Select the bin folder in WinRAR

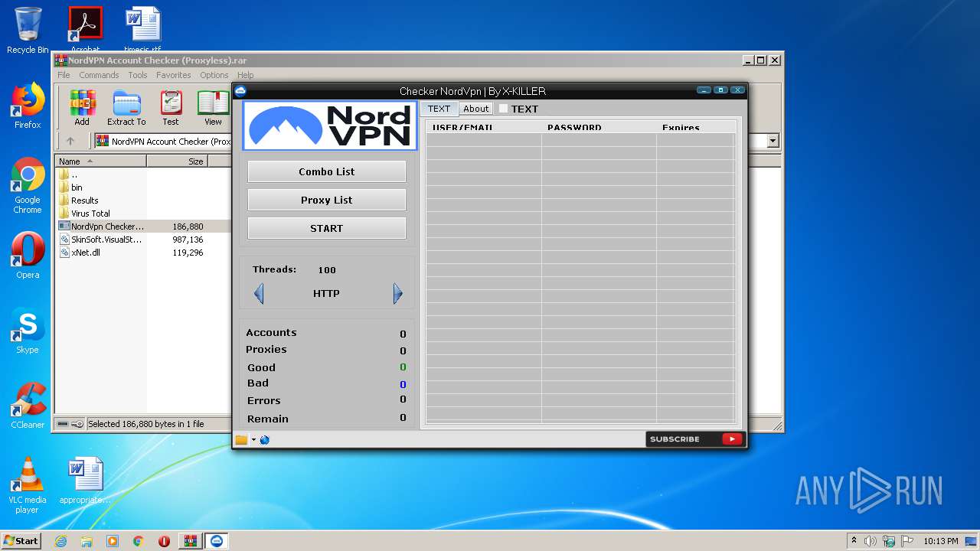[x=77, y=187]
